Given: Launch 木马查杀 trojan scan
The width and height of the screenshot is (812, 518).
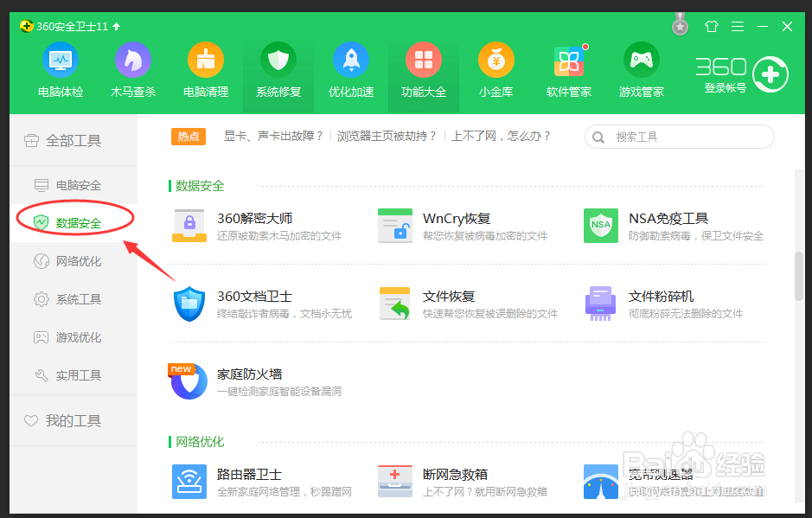Looking at the screenshot, I should (x=133, y=70).
